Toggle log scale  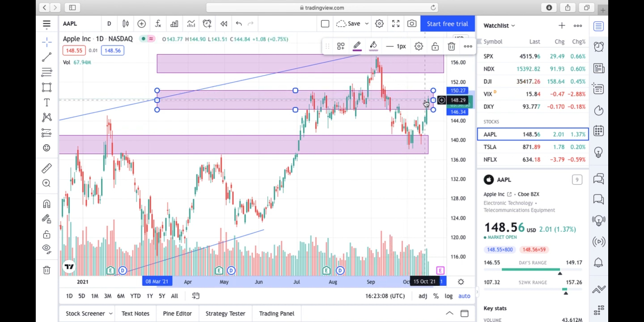coord(448,296)
